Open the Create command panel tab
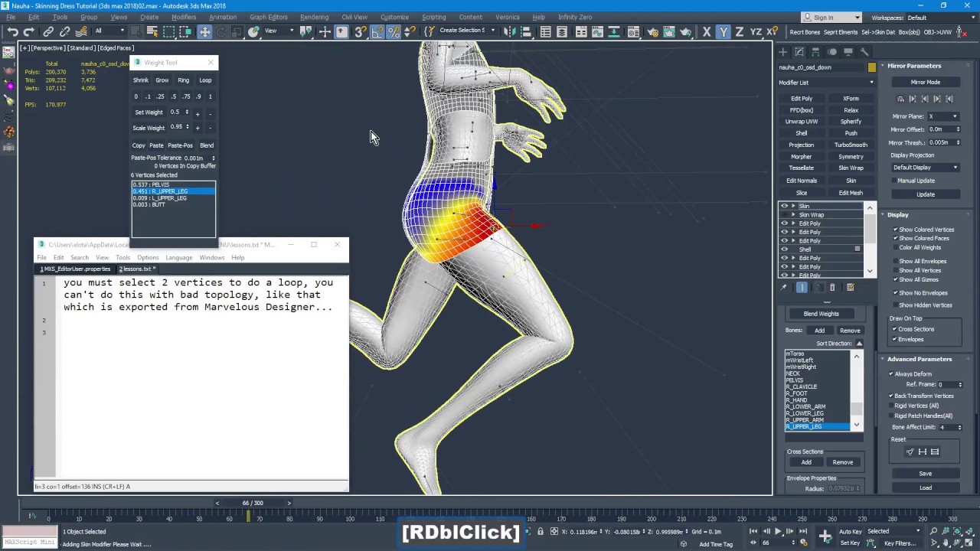Viewport: 980px width, 551px height. tap(782, 52)
